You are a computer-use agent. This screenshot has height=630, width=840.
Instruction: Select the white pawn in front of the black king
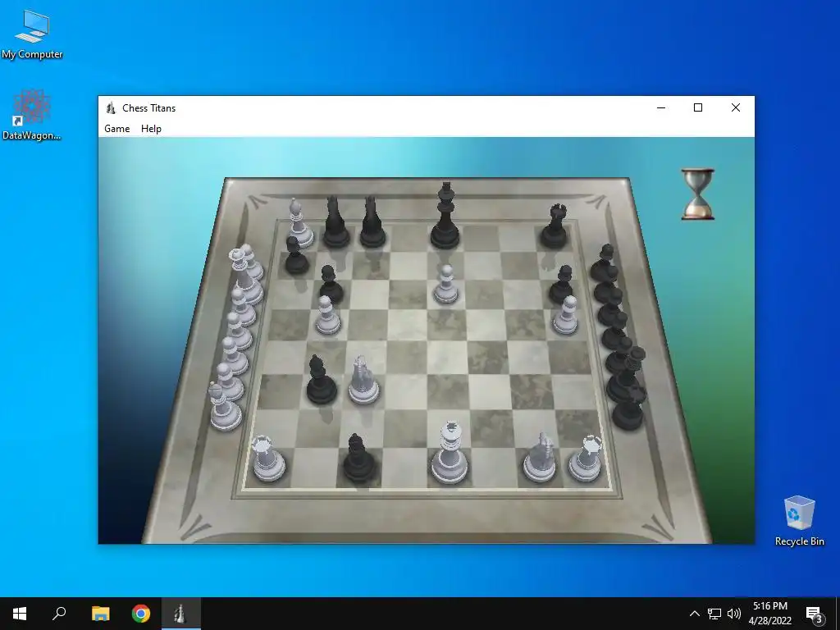[x=445, y=285]
